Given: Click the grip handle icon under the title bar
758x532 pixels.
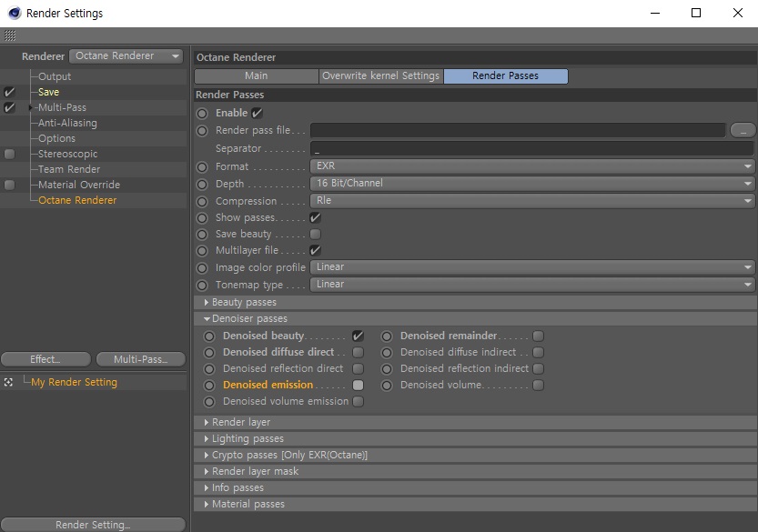Looking at the screenshot, I should pyautogui.click(x=10, y=35).
